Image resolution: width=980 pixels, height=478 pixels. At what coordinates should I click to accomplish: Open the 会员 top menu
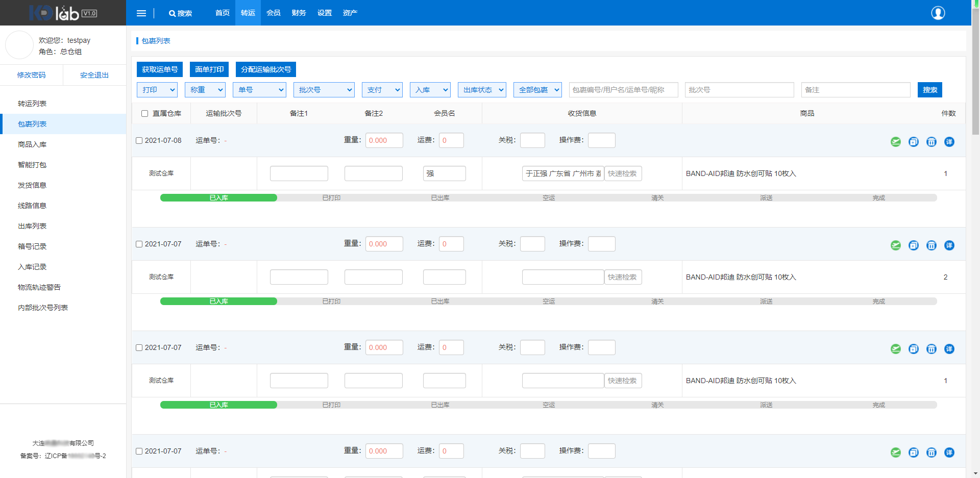(x=274, y=13)
